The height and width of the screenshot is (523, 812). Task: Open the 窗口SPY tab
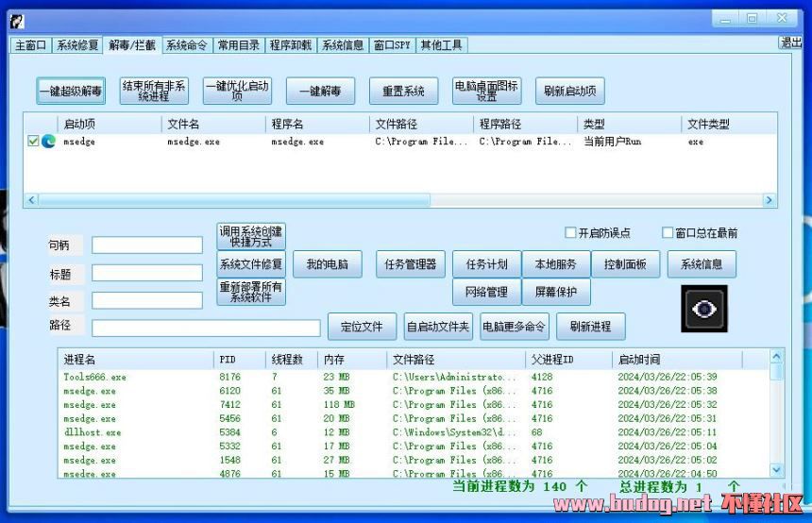tap(392, 45)
